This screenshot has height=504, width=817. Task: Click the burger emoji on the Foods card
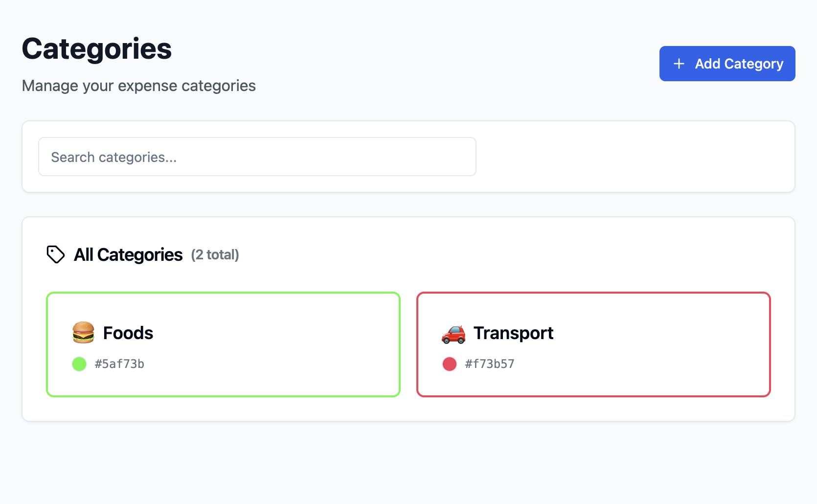[x=83, y=333]
